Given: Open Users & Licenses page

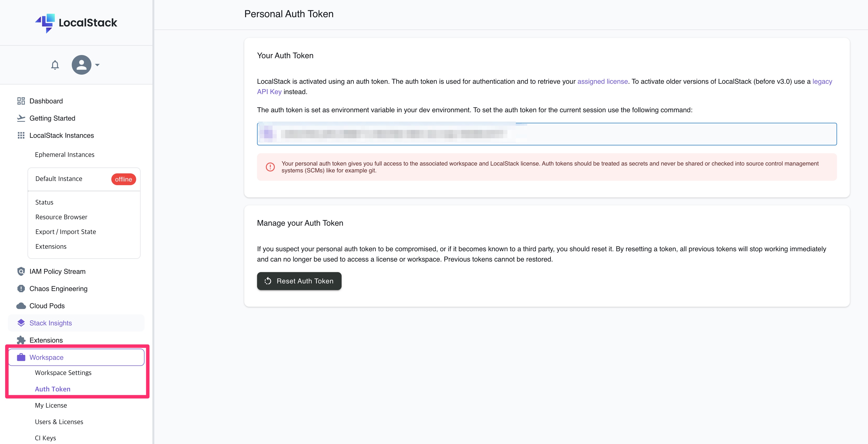Looking at the screenshot, I should click(59, 422).
